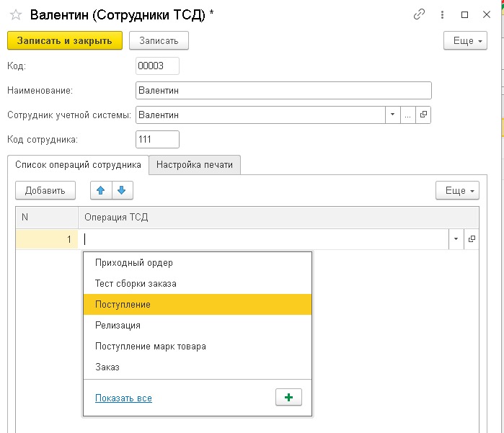
Task: Choose Тест сборки заказа from the list
Action: 198,284
